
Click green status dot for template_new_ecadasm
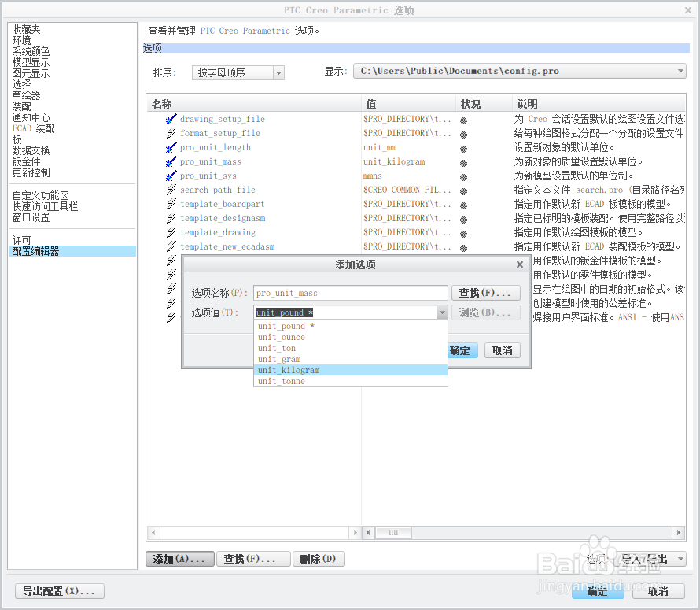pyautogui.click(x=464, y=248)
